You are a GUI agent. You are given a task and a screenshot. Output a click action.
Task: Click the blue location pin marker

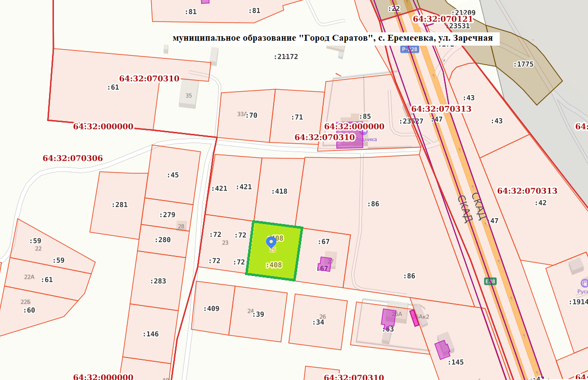[x=270, y=242]
